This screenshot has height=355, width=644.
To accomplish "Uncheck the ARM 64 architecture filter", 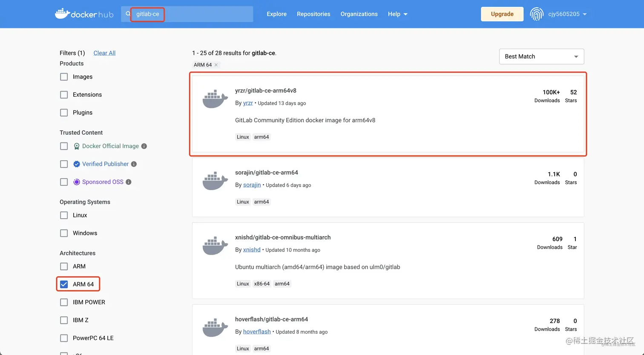I will point(64,284).
